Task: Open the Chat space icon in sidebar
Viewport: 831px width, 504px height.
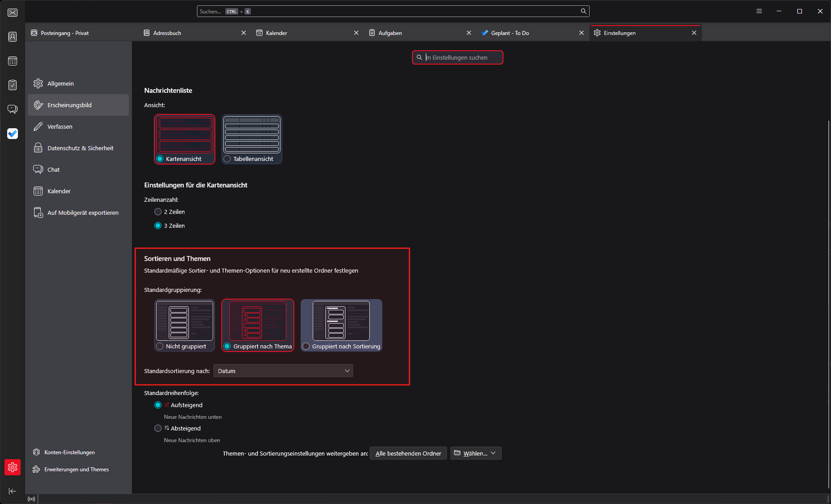Action: point(13,109)
